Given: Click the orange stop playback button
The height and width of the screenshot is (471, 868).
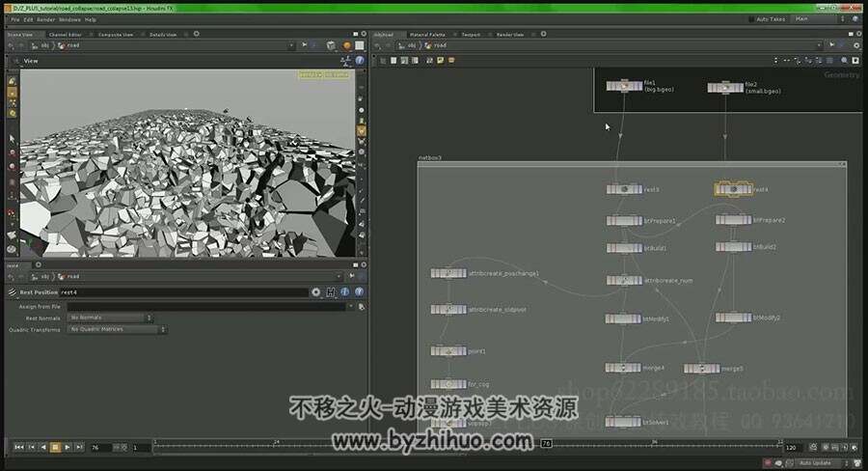Looking at the screenshot, I should coord(55,447).
